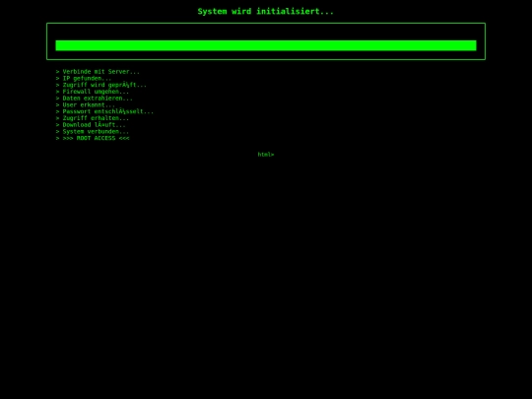This screenshot has width=532, height=399.
Task: Click the 'System verbunden...' log line
Action: click(x=93, y=132)
